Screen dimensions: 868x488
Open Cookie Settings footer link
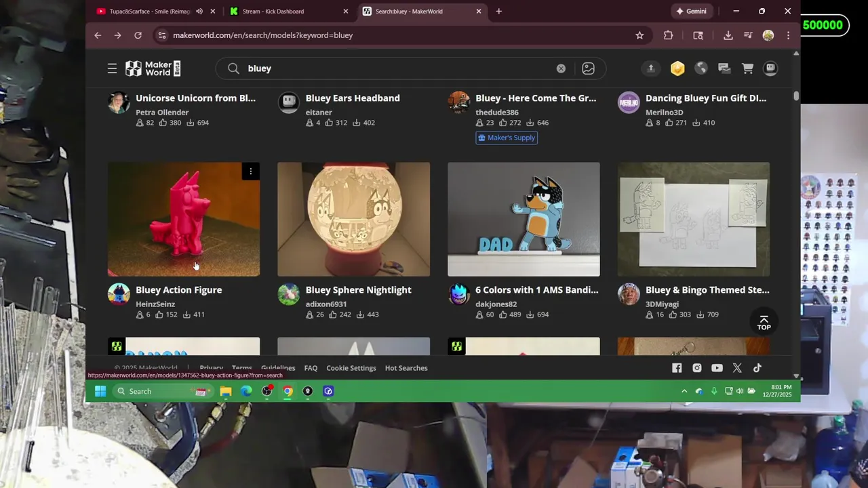(351, 368)
